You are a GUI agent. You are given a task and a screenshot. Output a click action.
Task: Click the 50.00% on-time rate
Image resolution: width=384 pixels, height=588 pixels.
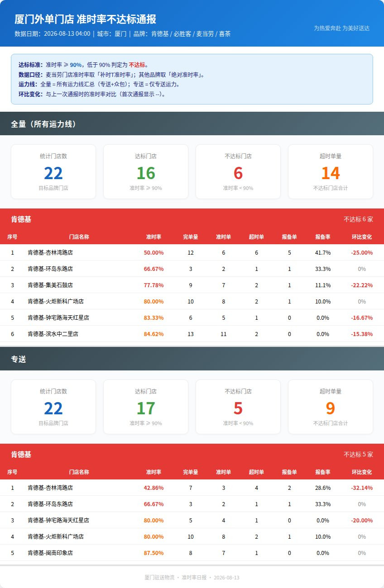[154, 252]
